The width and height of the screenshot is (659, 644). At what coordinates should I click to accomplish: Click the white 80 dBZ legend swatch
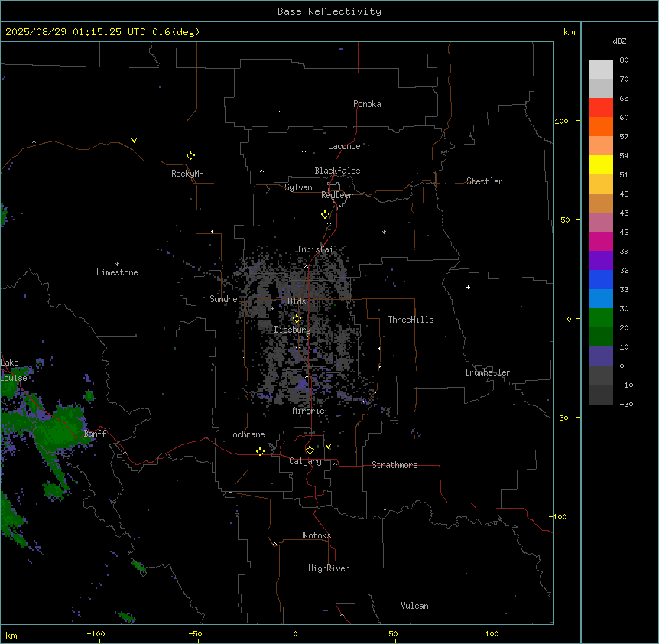click(x=601, y=69)
